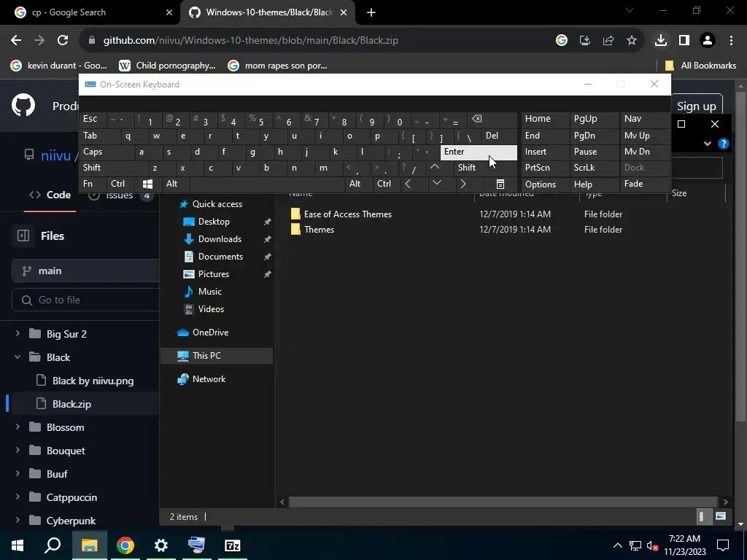Open niivu profile link

pos(55,155)
